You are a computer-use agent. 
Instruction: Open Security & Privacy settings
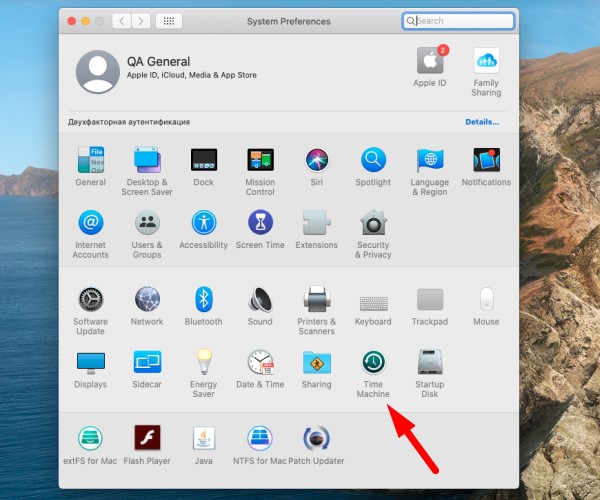point(373,222)
